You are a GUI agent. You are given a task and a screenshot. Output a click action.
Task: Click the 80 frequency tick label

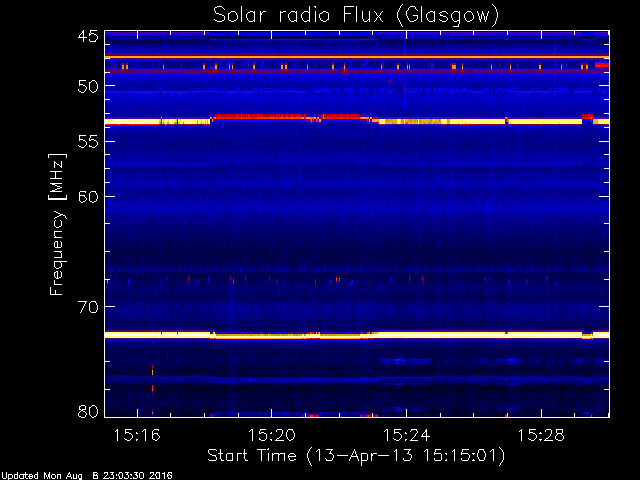click(x=88, y=411)
